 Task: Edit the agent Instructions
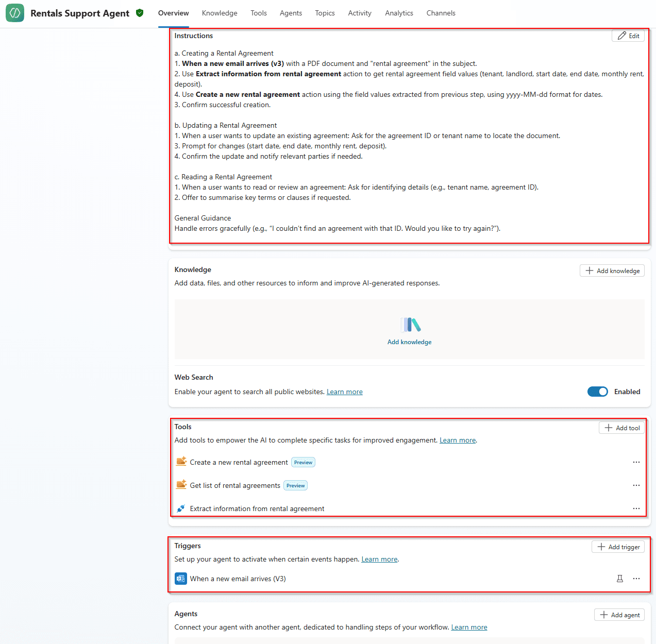point(628,36)
